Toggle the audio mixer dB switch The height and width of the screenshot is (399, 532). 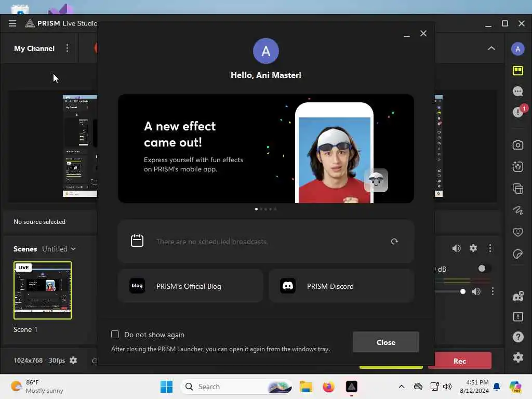click(484, 269)
